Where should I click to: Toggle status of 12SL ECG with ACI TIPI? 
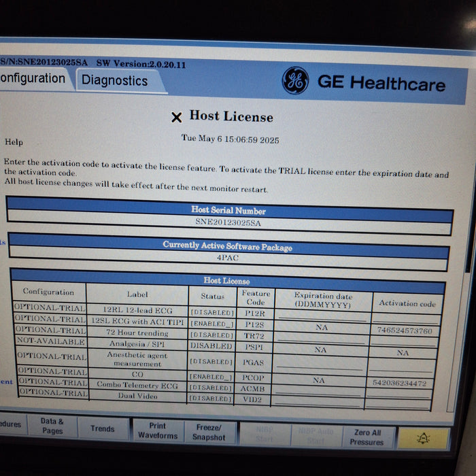pos(212,324)
